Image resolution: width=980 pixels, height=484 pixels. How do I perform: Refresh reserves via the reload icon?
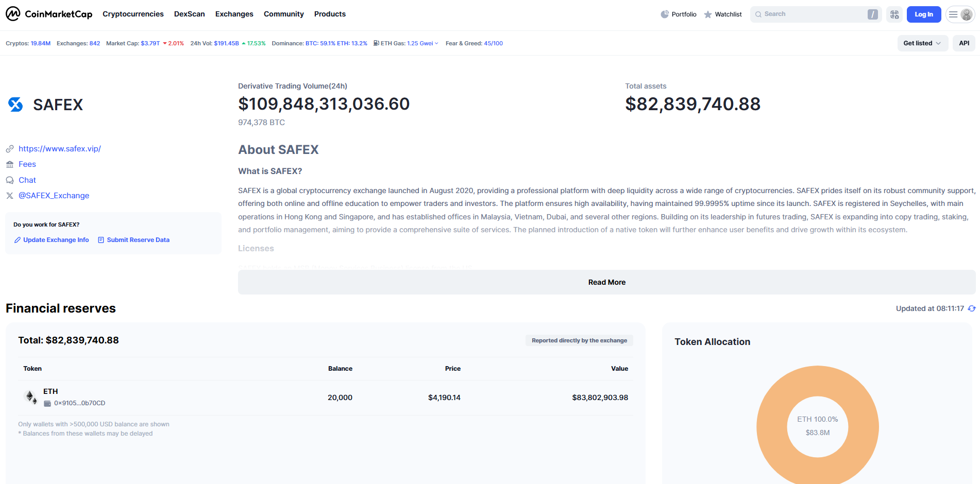pos(972,308)
